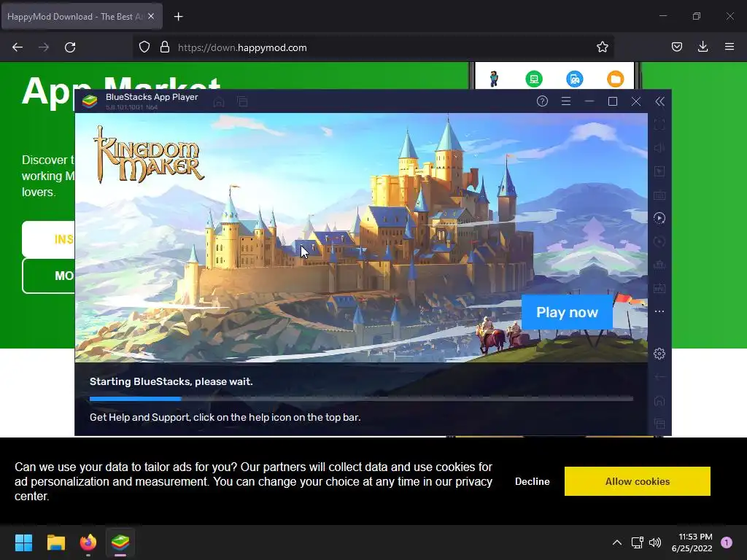Maximize the BlueStacks App Player window
This screenshot has width=747, height=560.
[x=613, y=101]
